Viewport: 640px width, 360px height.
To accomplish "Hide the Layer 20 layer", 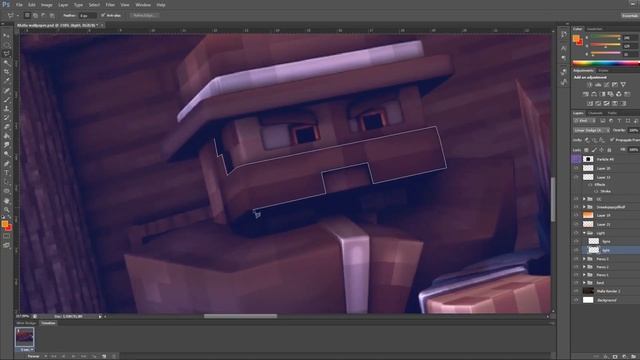I will tap(576, 168).
